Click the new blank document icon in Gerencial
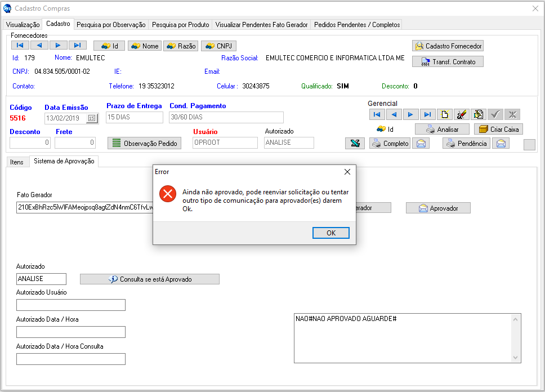 click(445, 114)
